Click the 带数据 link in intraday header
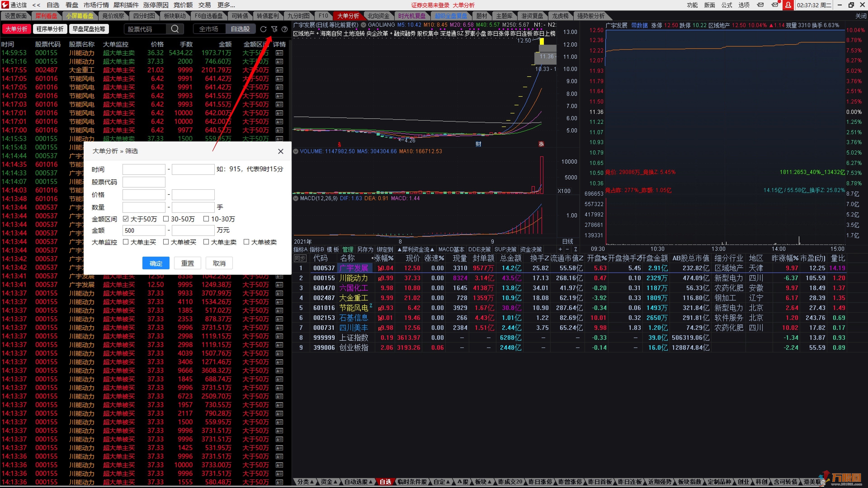Viewport: 868px width, 488px height. pyautogui.click(x=639, y=26)
